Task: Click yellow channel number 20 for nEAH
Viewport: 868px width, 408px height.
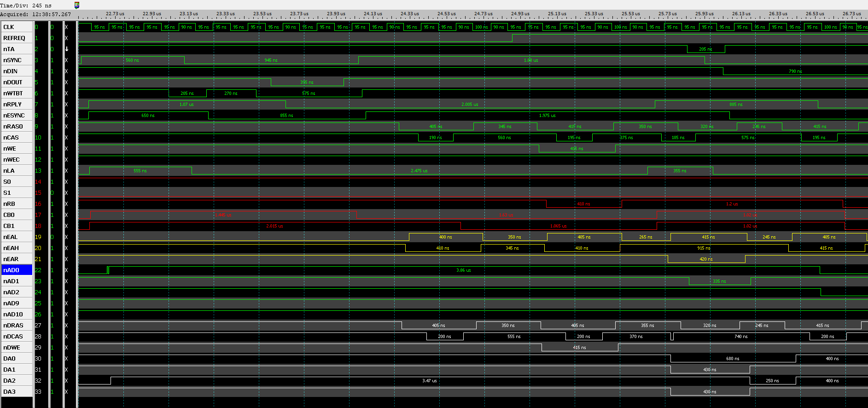Action: 38,248
